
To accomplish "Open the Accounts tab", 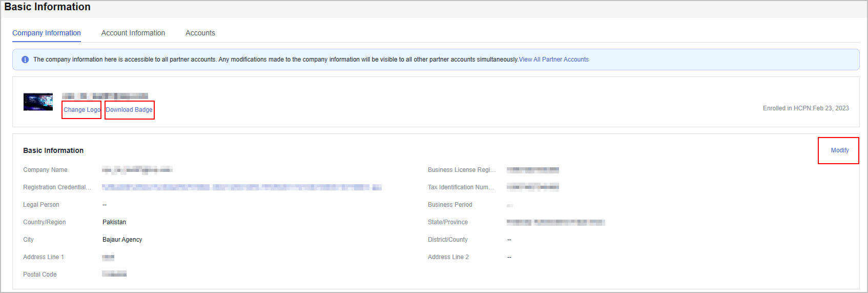I will click(x=200, y=33).
